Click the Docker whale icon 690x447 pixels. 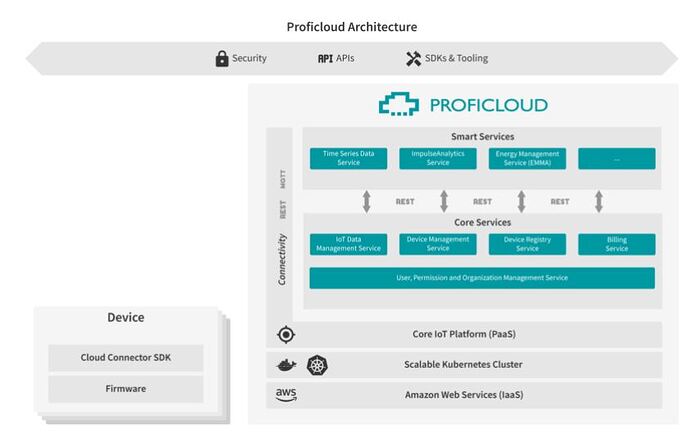(x=286, y=365)
